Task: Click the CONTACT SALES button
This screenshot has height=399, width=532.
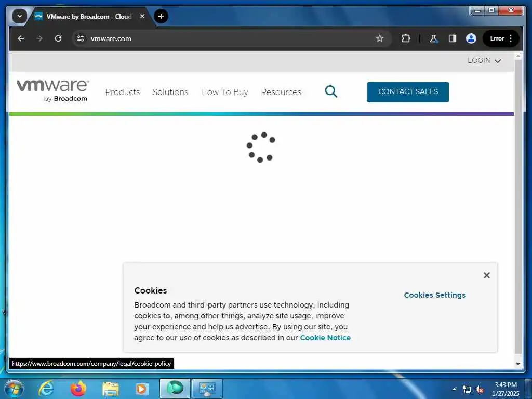Action: click(x=408, y=92)
